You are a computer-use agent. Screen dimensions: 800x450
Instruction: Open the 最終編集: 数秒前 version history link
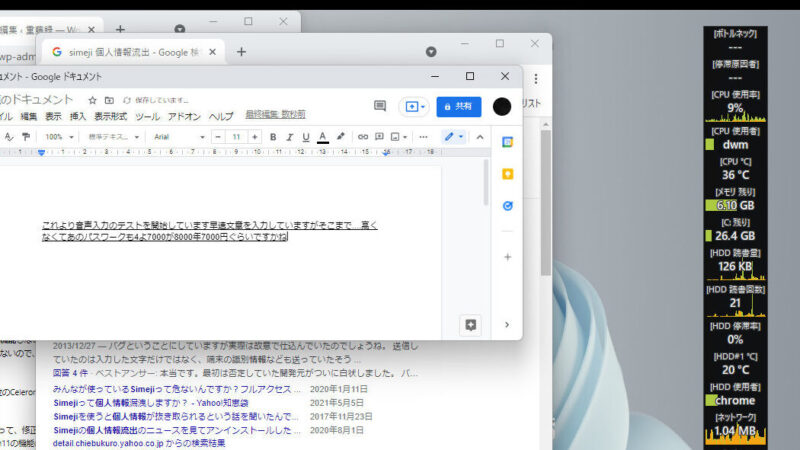[276, 114]
